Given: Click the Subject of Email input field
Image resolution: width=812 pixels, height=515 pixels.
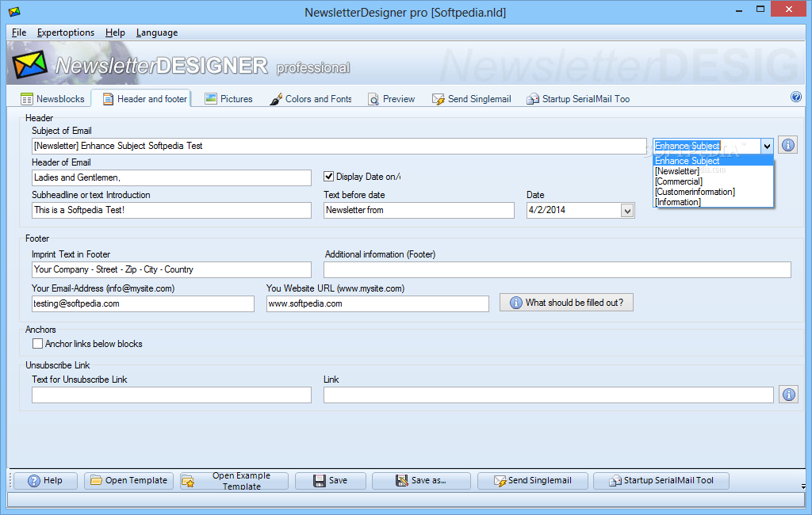Looking at the screenshot, I should coord(339,146).
